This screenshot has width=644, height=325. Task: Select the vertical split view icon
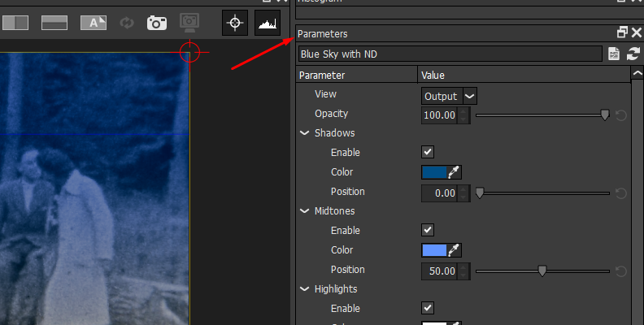[x=15, y=23]
